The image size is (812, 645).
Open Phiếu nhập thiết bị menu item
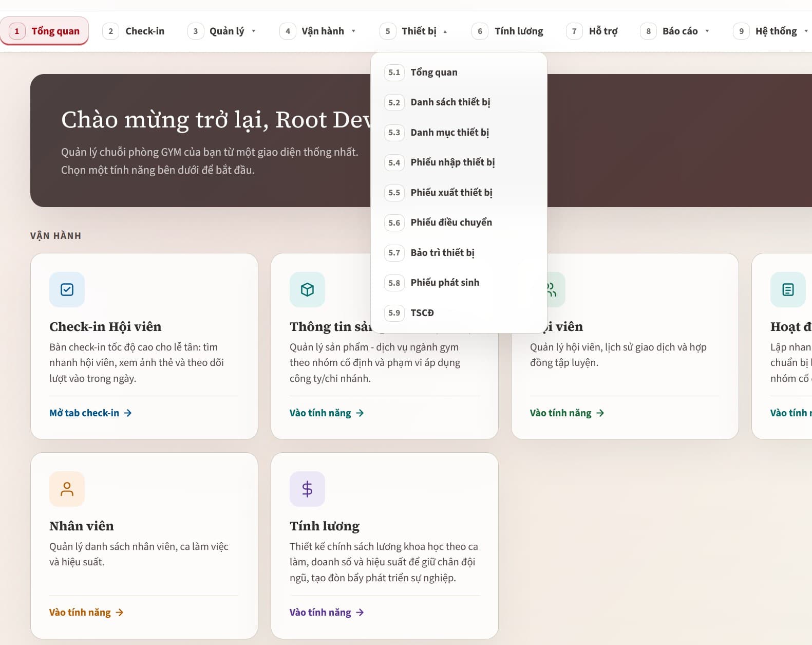click(x=459, y=162)
